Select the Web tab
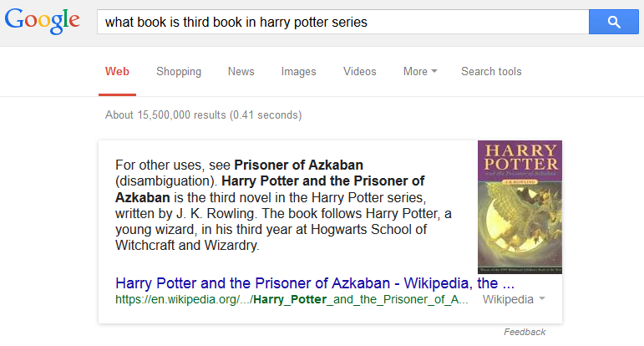Viewport: 644px width, 346px height. 117,71
